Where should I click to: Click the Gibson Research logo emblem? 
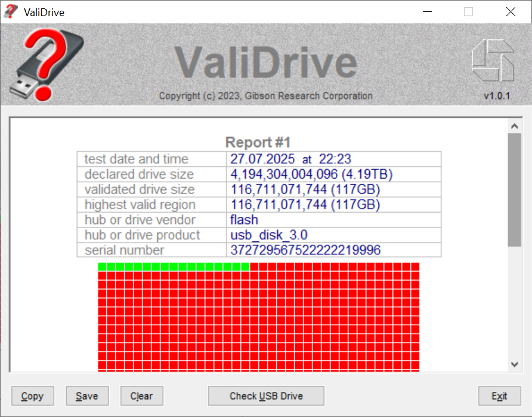pos(493,60)
